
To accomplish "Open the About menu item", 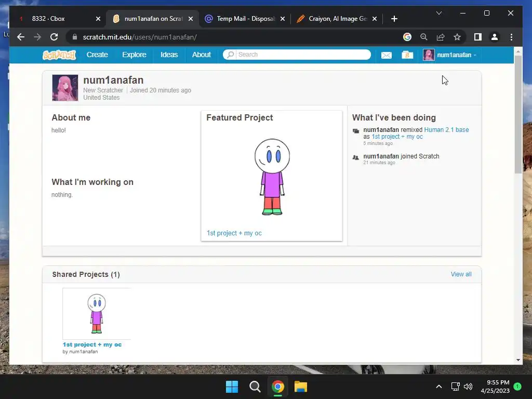I will click(x=201, y=55).
